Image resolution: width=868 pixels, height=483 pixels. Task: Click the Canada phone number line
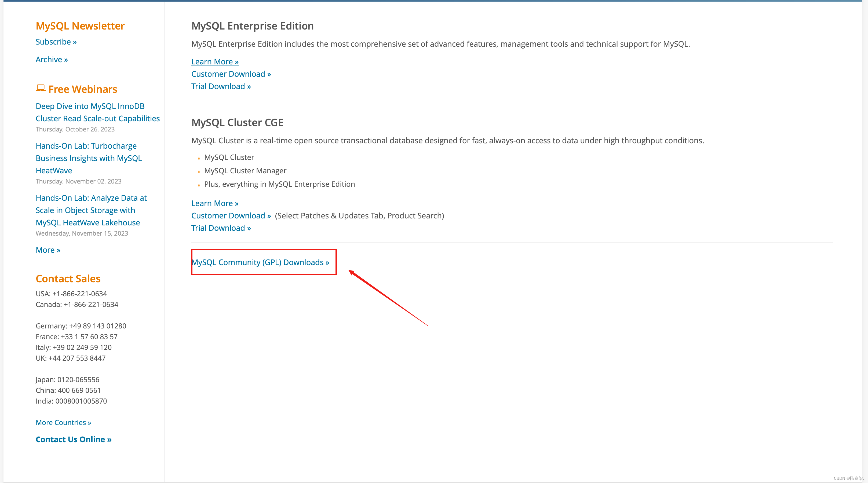point(77,305)
